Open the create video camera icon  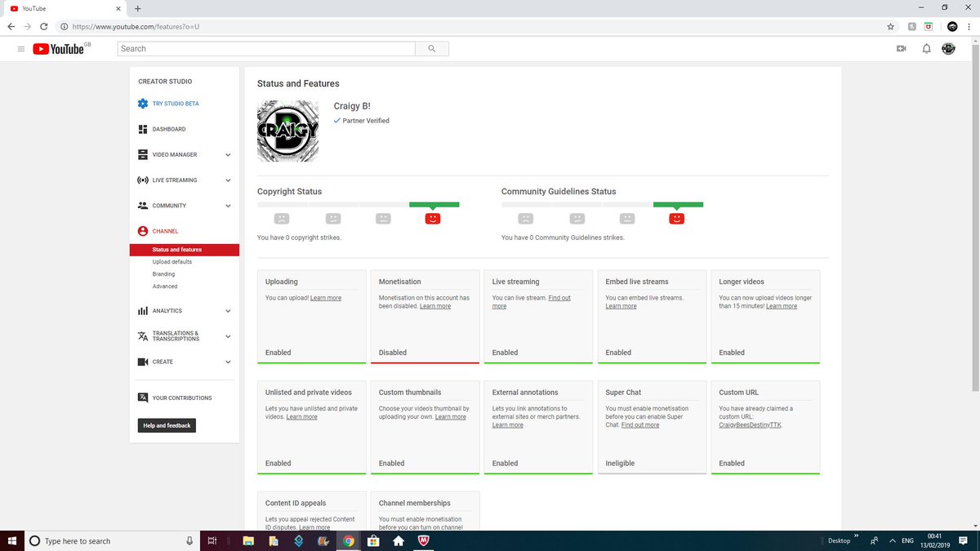tap(902, 49)
